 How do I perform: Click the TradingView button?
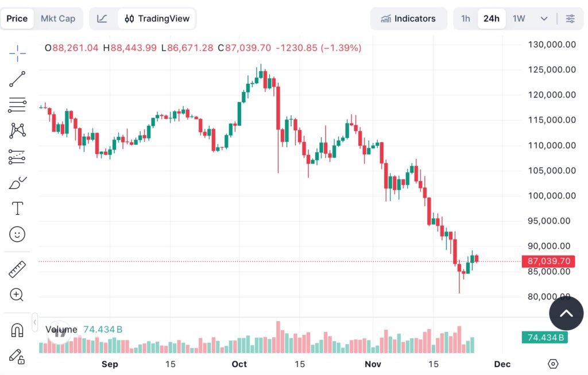click(x=156, y=18)
